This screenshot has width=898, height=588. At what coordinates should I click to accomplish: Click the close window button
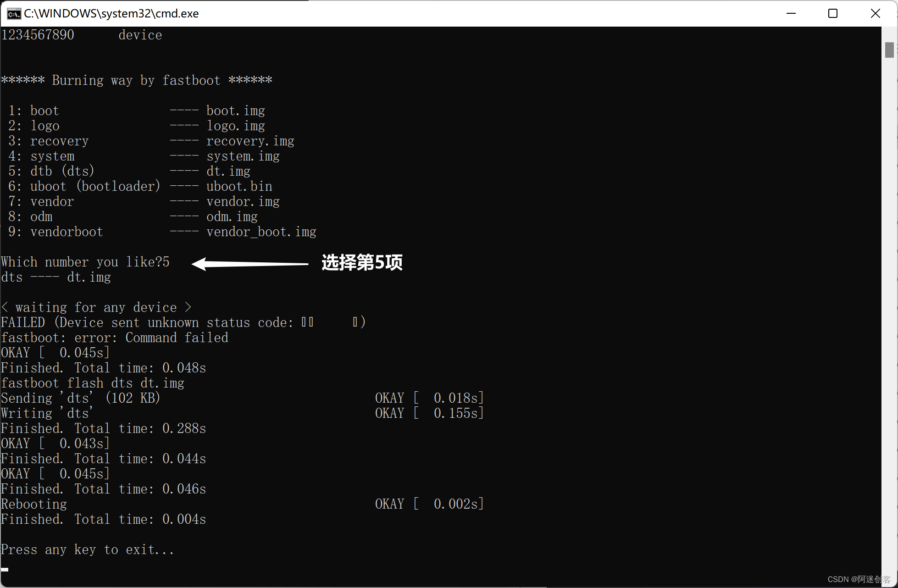pyautogui.click(x=875, y=12)
